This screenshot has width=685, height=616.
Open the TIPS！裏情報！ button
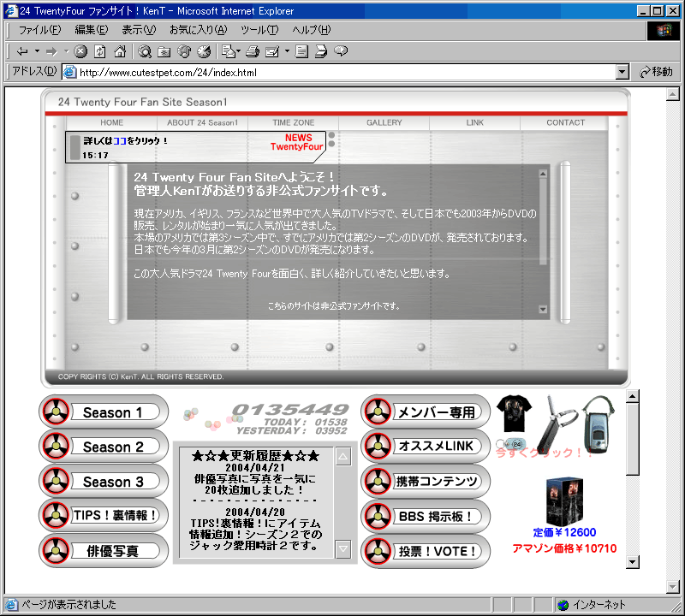tap(104, 516)
